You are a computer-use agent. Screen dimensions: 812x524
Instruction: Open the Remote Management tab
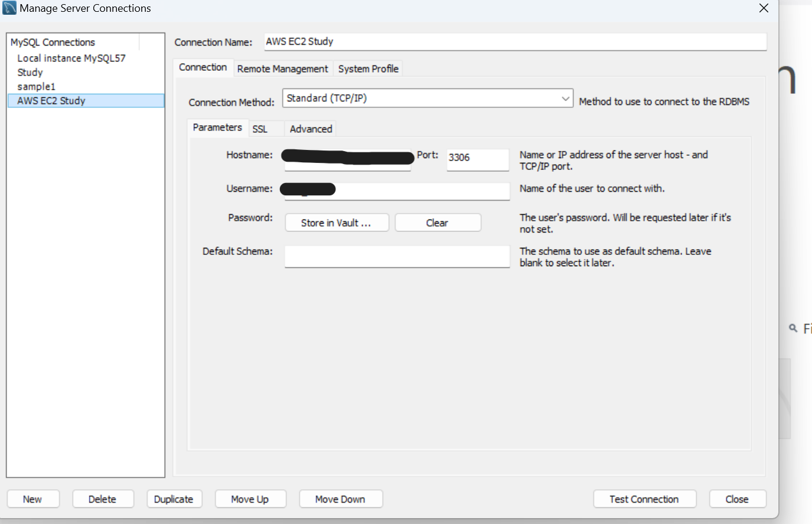[x=282, y=69]
